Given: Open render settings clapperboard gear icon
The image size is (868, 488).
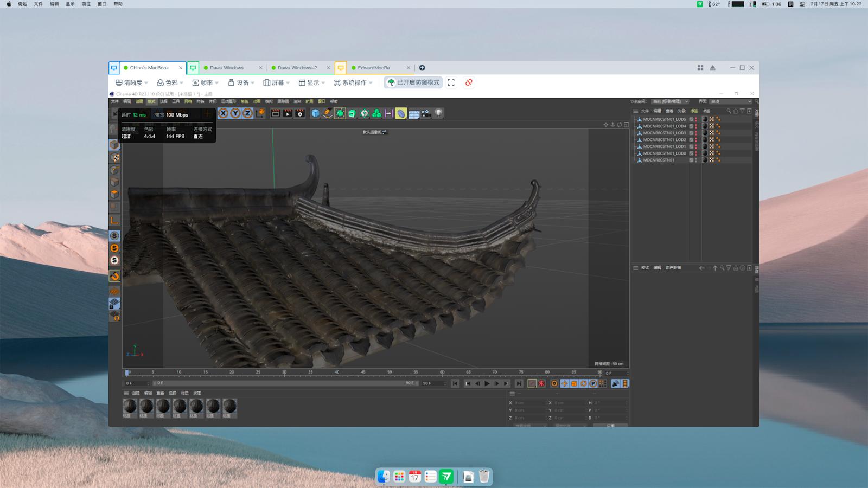Looking at the screenshot, I should point(300,113).
